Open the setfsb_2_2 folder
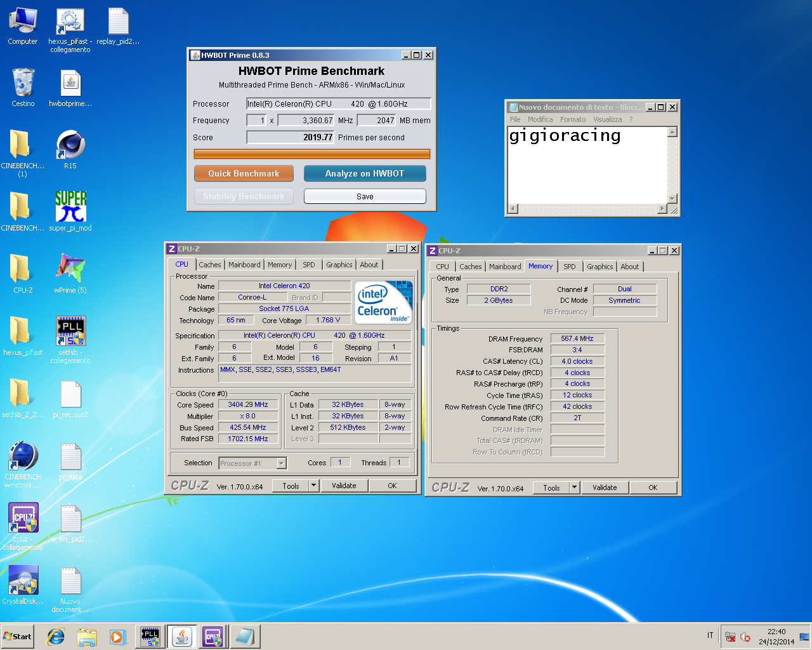Viewport: 812px width, 650px height. coord(23,398)
